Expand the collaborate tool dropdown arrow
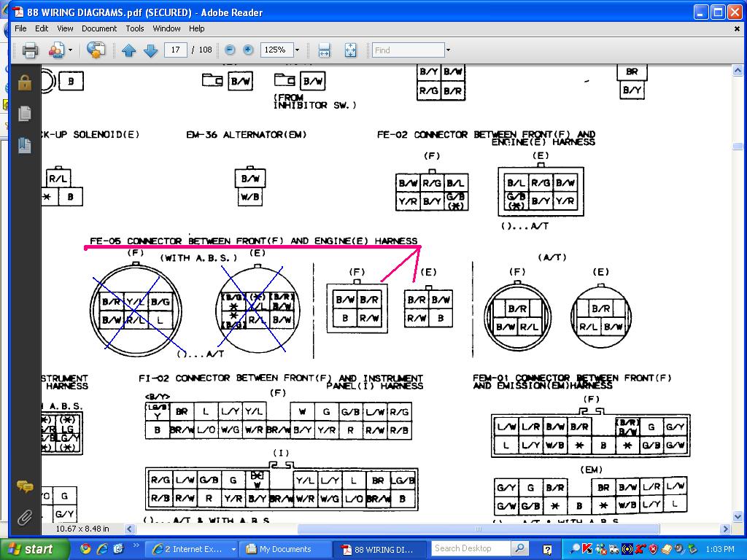The height and width of the screenshot is (560, 747). coord(71,50)
